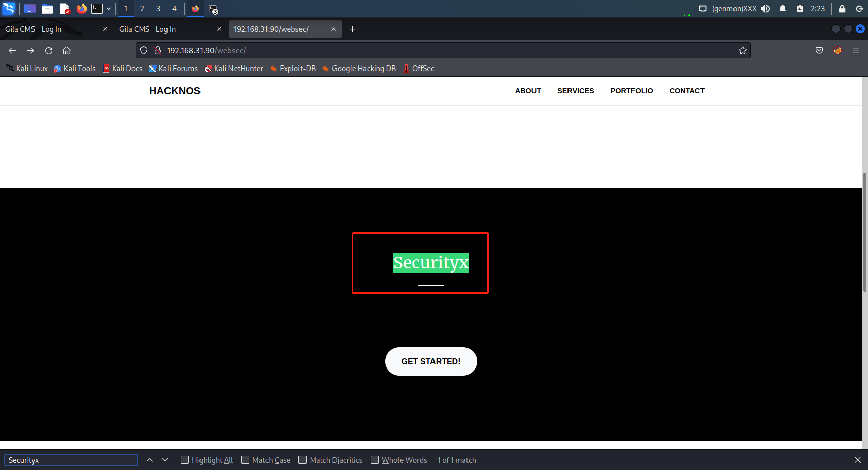Select the Firefox window in the taskbar
Screen dimensions: 868x470
click(195, 9)
